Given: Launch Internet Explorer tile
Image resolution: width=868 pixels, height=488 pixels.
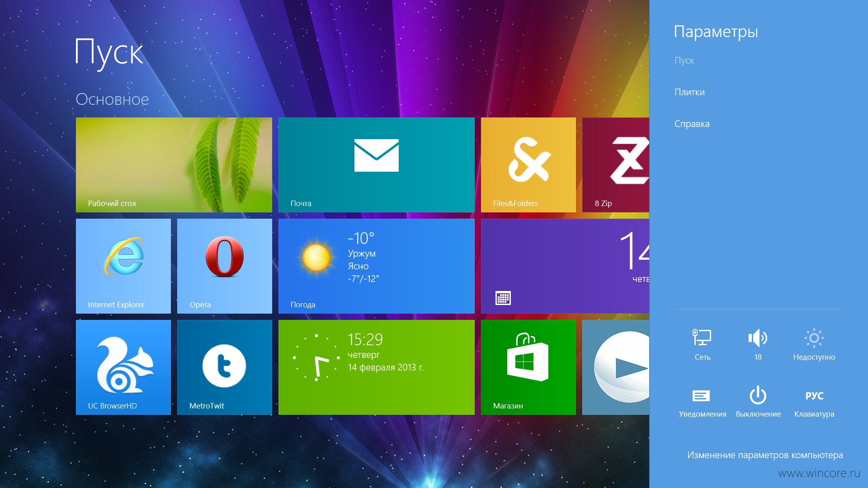Looking at the screenshot, I should click(x=123, y=266).
